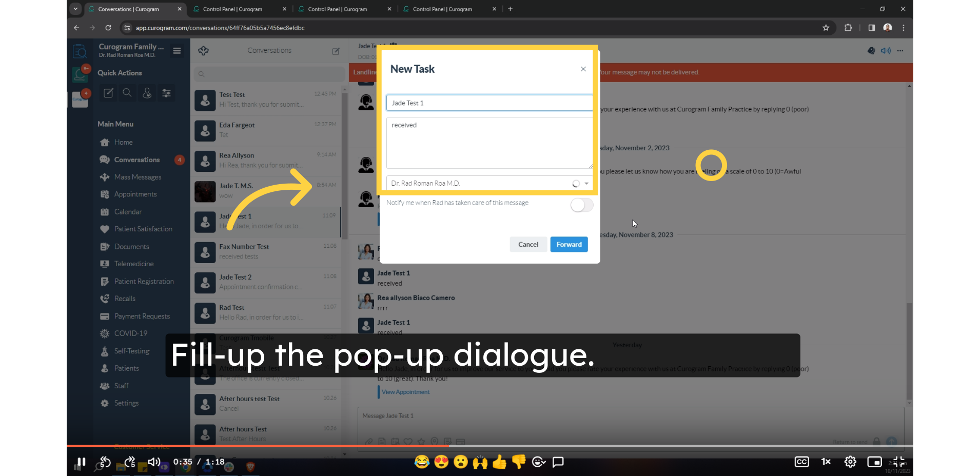
Task: Toggle the notify me when taken care switch
Action: pos(581,205)
